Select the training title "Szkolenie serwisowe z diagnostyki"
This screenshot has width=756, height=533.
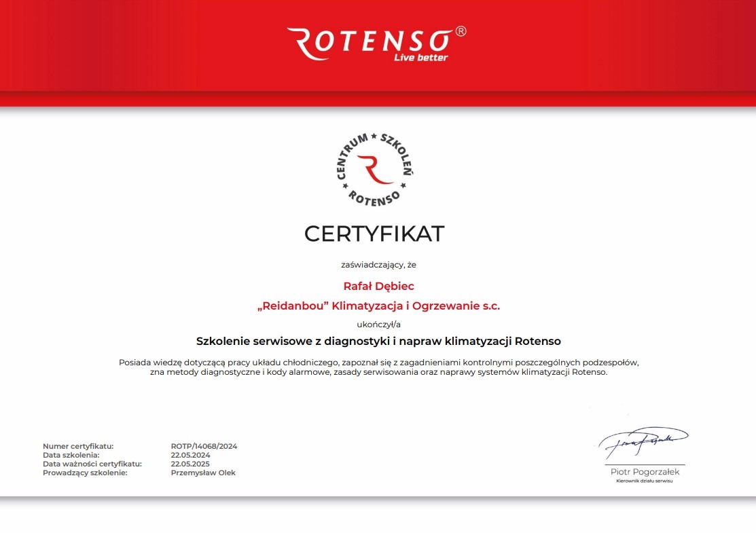pos(378,340)
